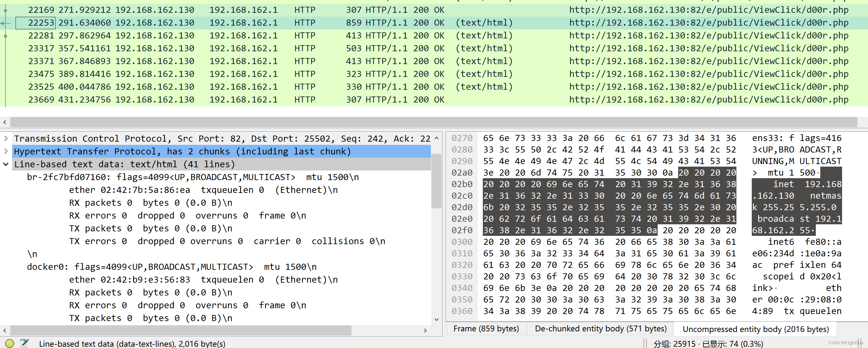Click ASCII text 'tx queuelen'
Viewport: 868px width, 348px height.
click(x=812, y=311)
